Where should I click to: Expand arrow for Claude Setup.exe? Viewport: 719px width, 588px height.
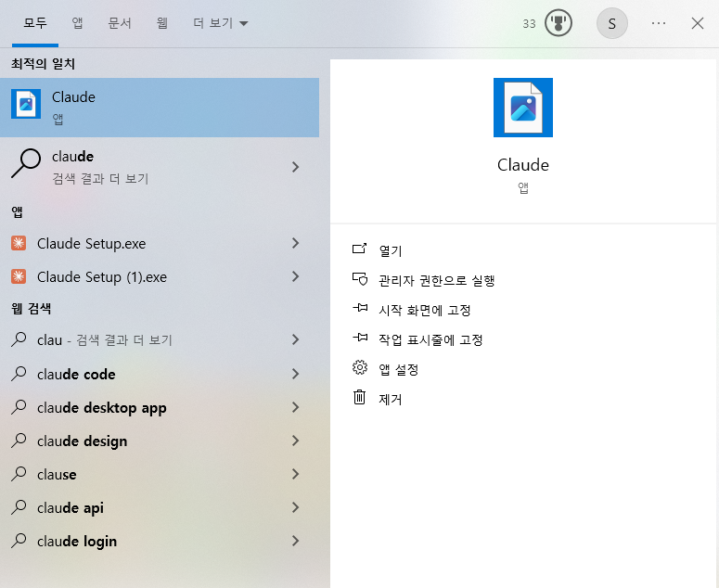(296, 243)
